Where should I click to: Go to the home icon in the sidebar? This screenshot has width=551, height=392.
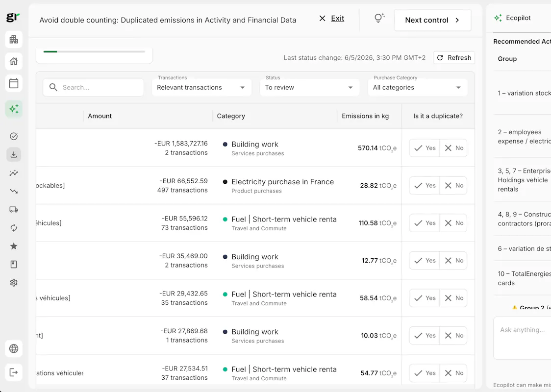click(x=14, y=61)
